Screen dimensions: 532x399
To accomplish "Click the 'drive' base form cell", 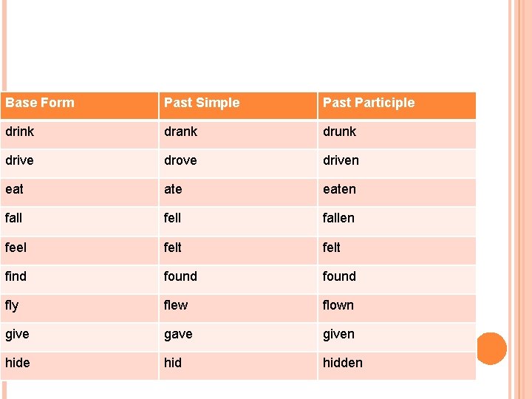I will click(x=20, y=160).
